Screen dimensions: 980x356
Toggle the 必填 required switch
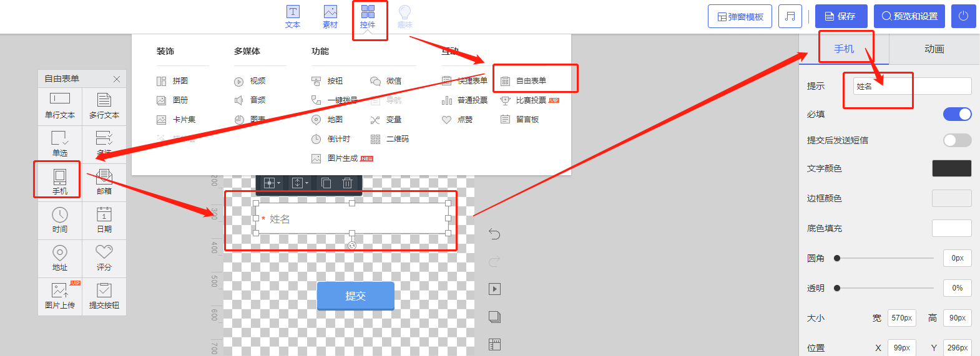pyautogui.click(x=957, y=114)
